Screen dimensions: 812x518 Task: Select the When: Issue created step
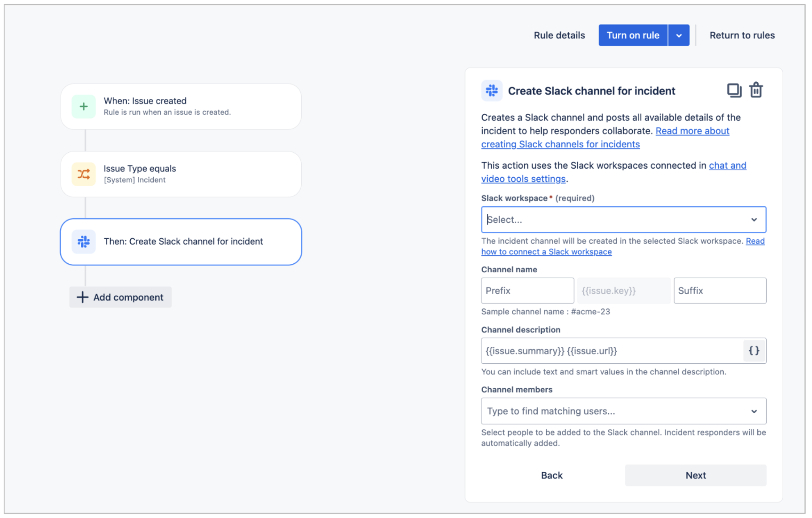tap(181, 106)
